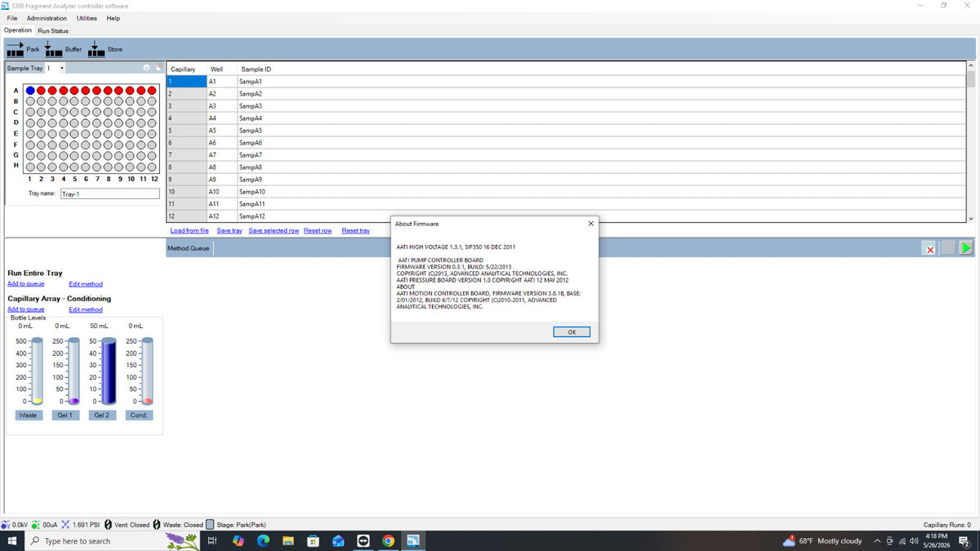Image resolution: width=980 pixels, height=551 pixels.
Task: Select red well A6 on plate
Action: click(x=86, y=91)
